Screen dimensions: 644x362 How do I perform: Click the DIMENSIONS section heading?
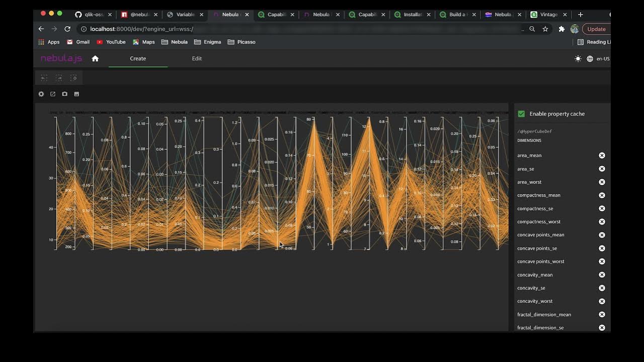click(529, 141)
